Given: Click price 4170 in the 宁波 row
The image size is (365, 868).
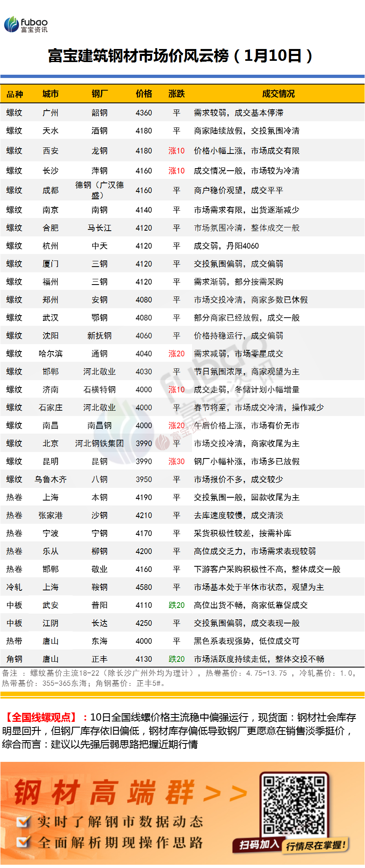Looking at the screenshot, I should tap(144, 533).
